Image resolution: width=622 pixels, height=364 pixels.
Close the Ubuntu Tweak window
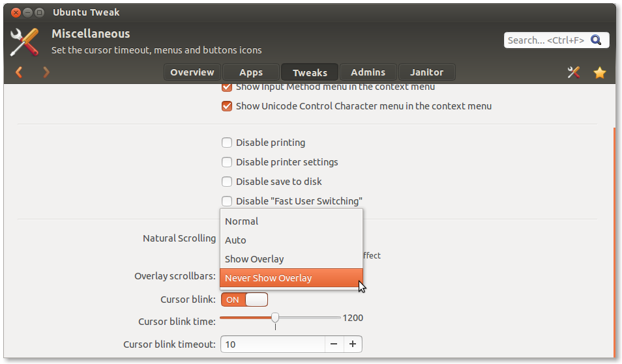click(16, 12)
